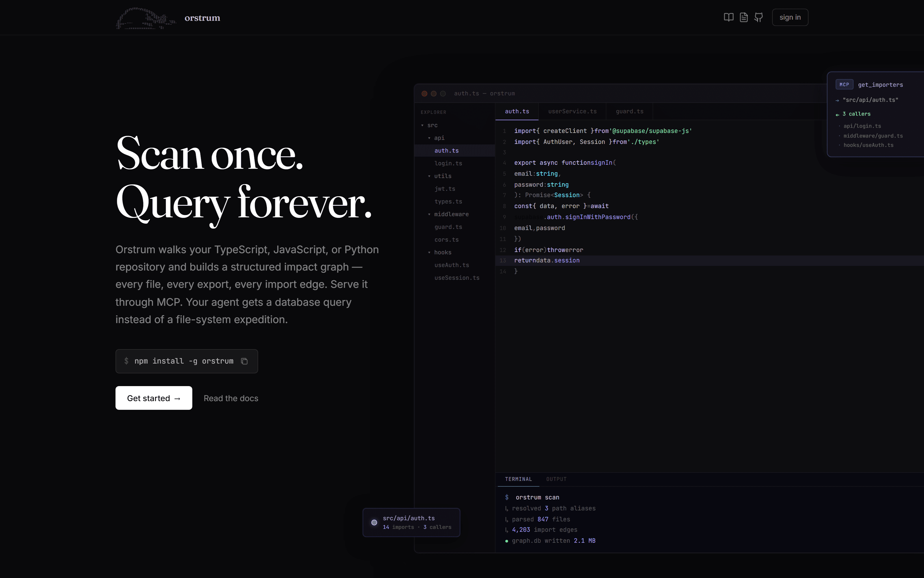Switch to the userService.ts editor tab

click(x=572, y=111)
